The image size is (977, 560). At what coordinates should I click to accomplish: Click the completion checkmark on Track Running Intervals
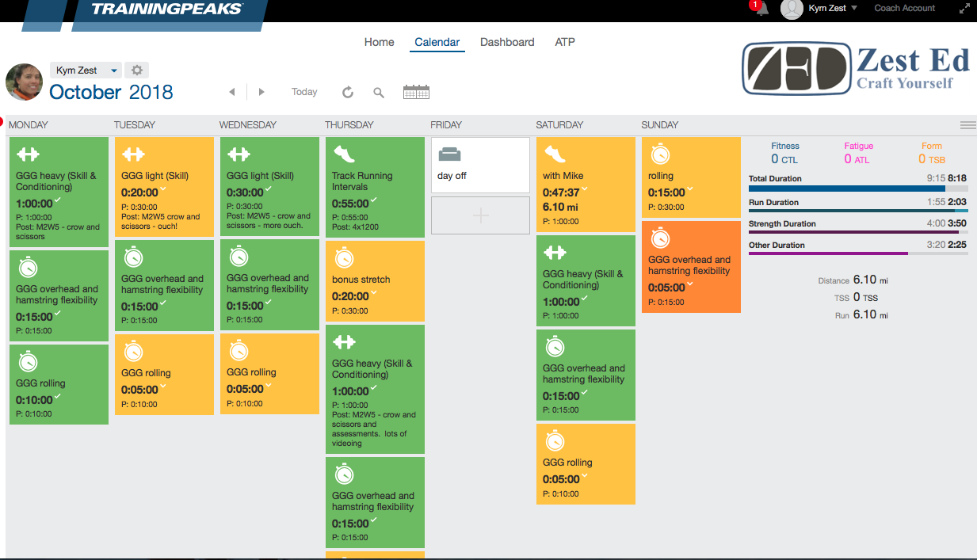[x=376, y=201]
